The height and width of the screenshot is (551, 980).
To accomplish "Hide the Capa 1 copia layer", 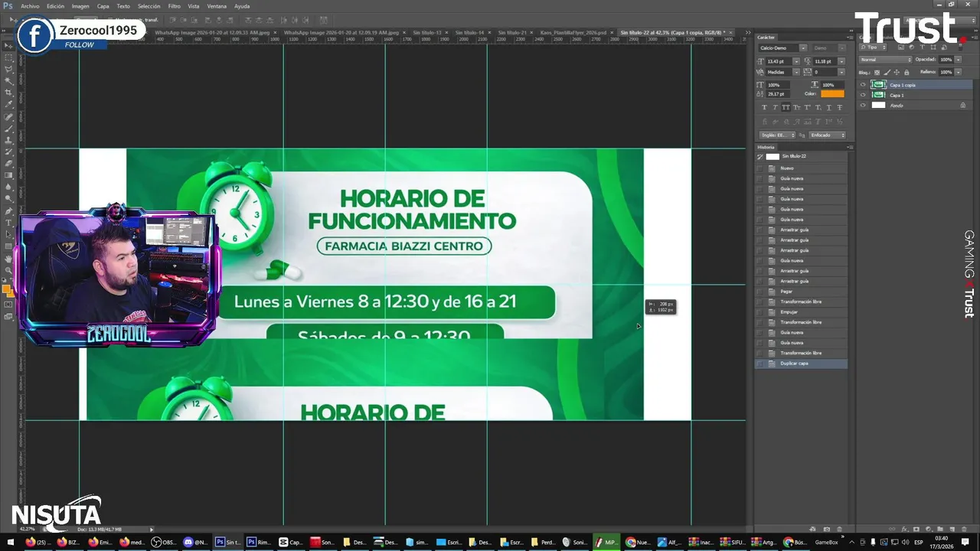I will pyautogui.click(x=863, y=85).
